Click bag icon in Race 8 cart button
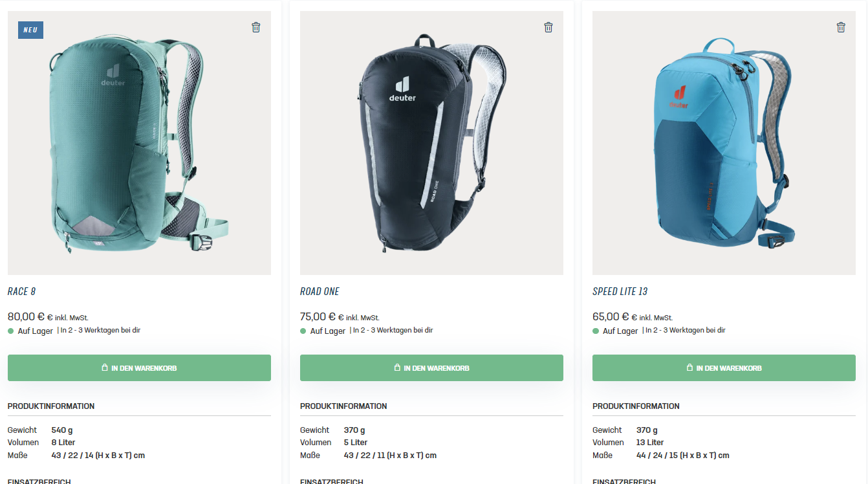This screenshot has height=484, width=868. (x=105, y=368)
